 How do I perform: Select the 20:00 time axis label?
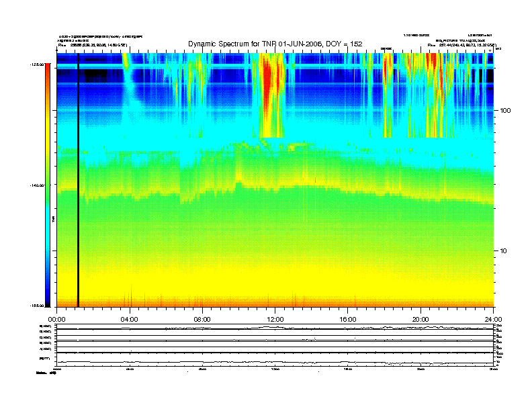[420, 320]
